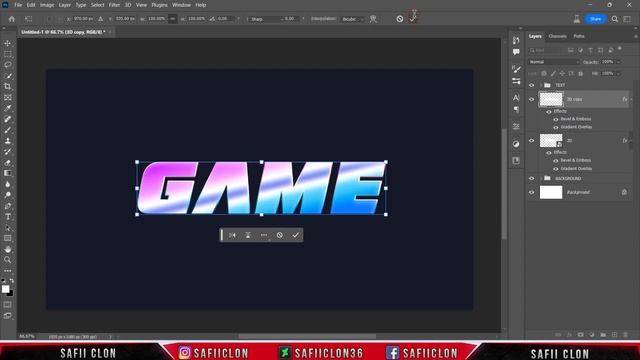Expand the TEXT group folder

pos(541,85)
